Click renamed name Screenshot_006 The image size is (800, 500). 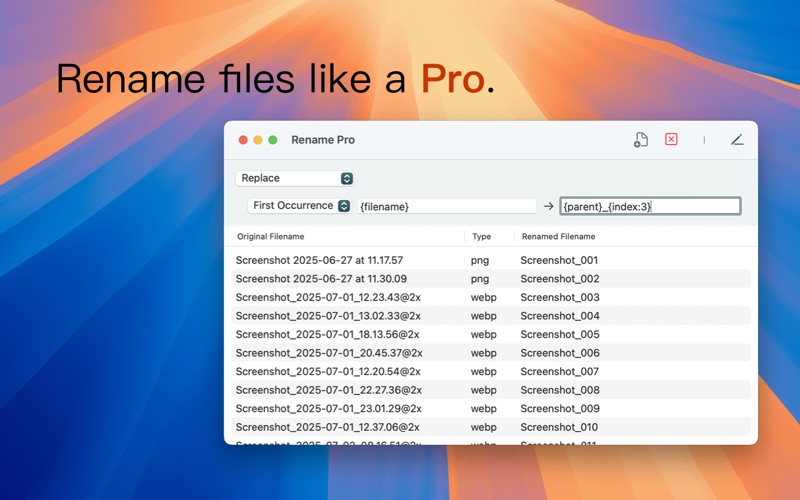[x=560, y=353]
